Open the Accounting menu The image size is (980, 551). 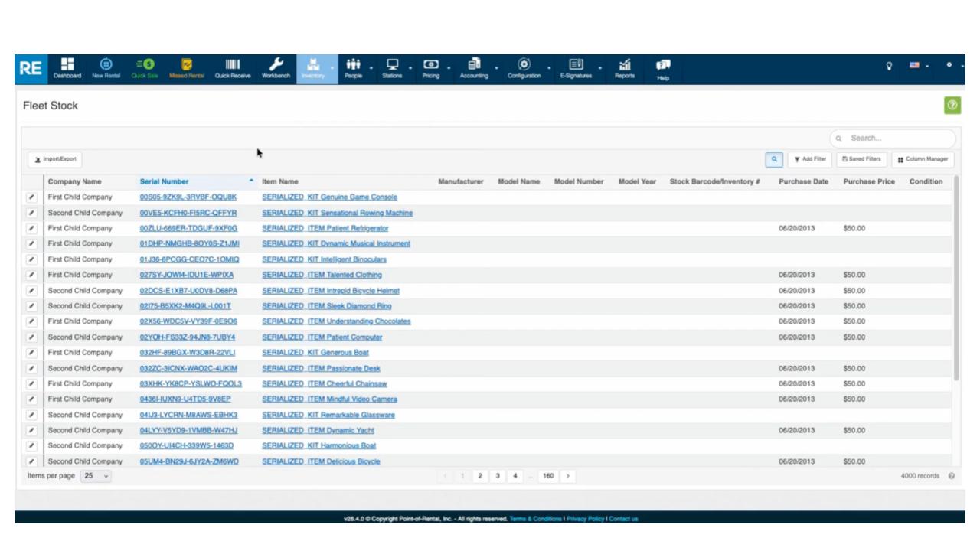pos(473,69)
